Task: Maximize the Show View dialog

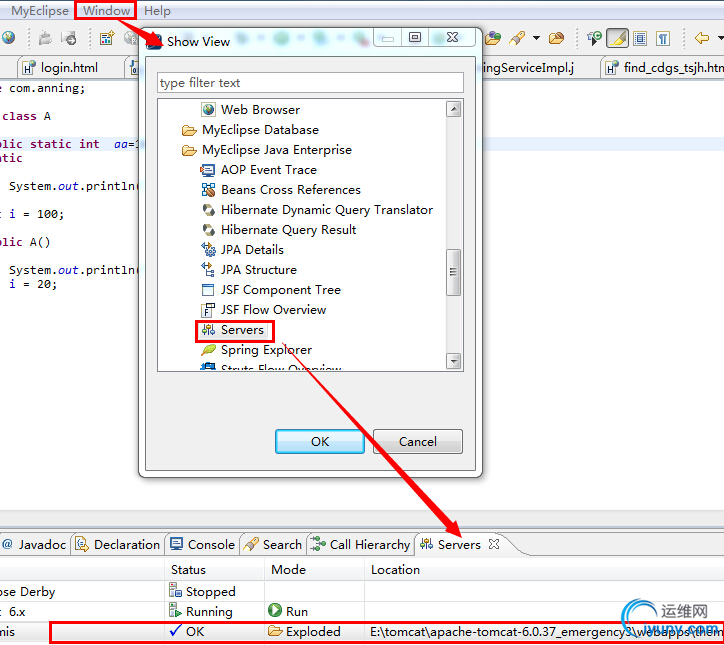Action: (415, 37)
